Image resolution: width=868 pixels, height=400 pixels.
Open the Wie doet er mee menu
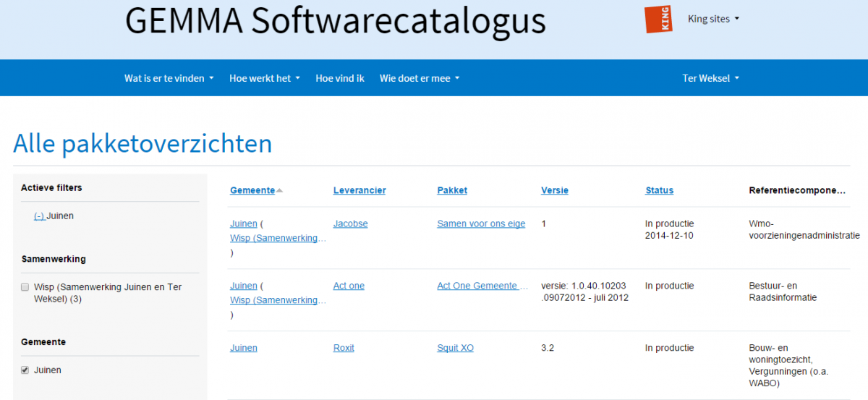point(420,78)
